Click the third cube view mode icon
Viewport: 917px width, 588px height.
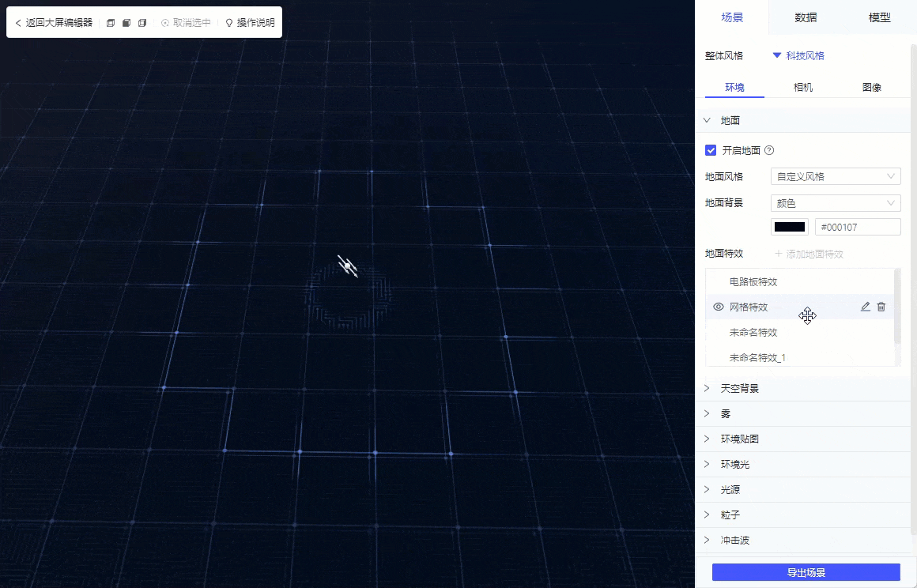click(x=142, y=23)
